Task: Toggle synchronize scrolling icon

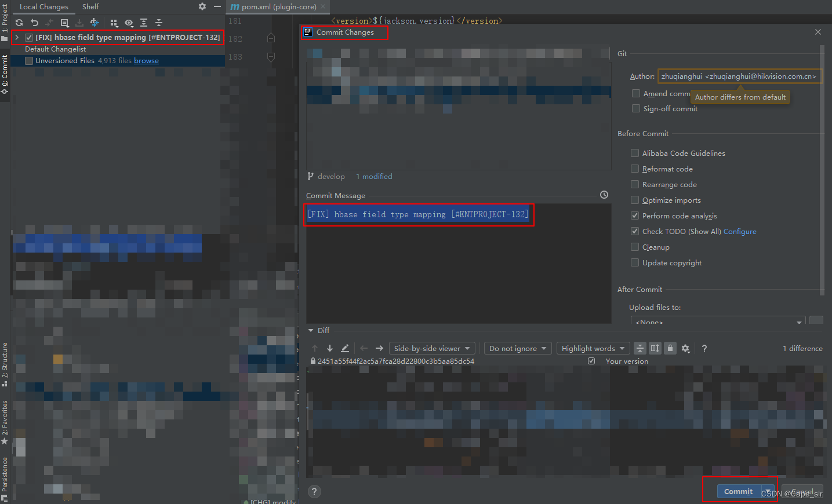Action: click(655, 348)
